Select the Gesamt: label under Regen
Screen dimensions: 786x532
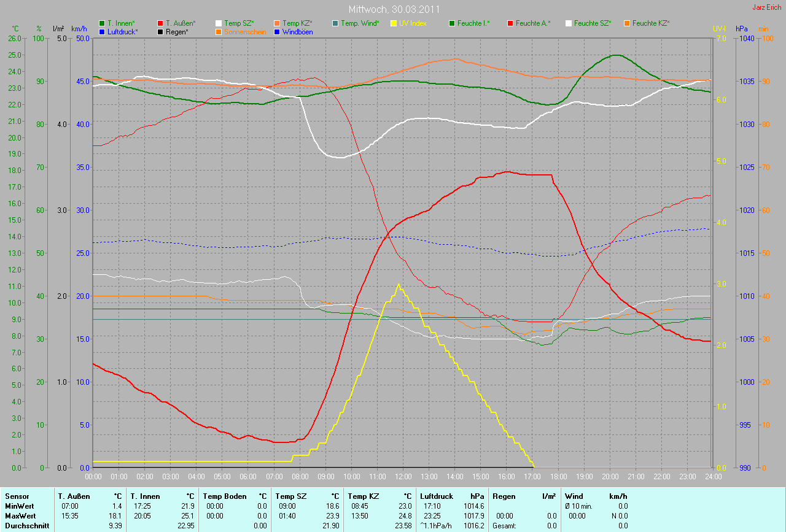click(x=505, y=526)
